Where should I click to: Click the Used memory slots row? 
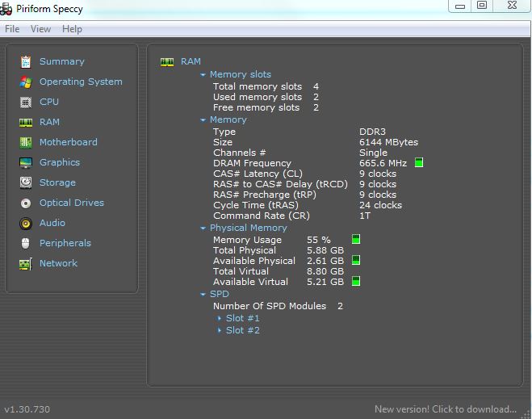click(266, 97)
